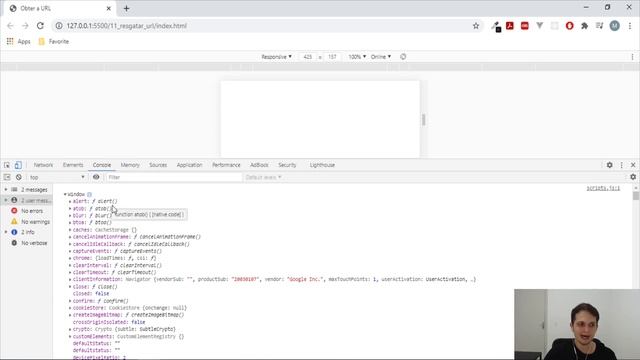Collapse the window object

[x=65, y=194]
